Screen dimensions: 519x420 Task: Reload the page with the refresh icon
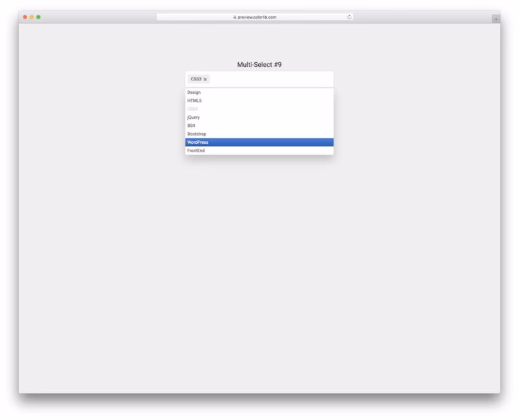(349, 17)
